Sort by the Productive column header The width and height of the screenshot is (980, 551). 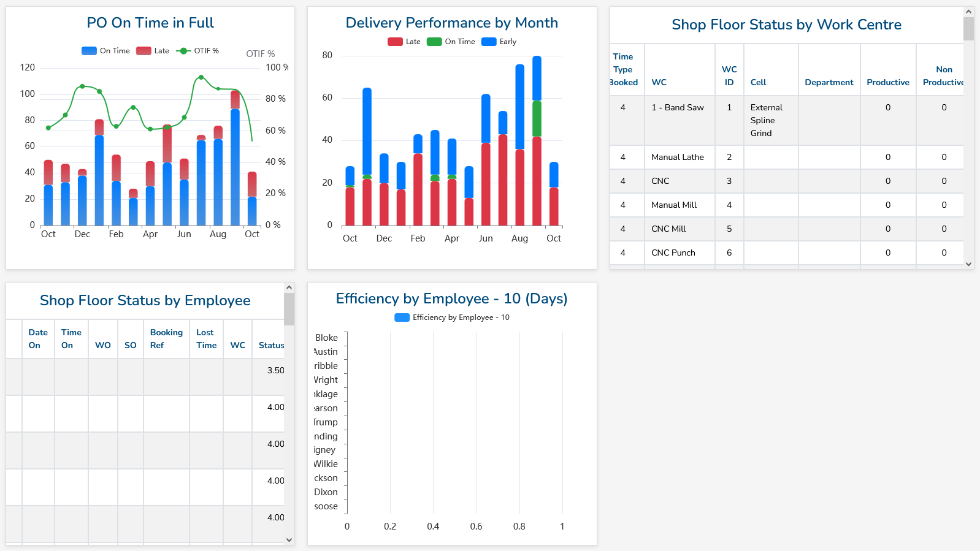pos(887,82)
